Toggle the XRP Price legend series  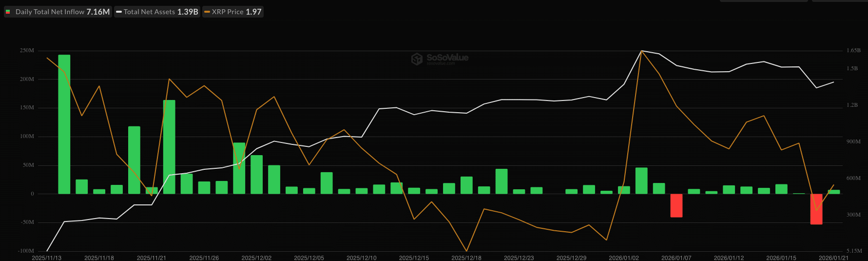(x=233, y=12)
